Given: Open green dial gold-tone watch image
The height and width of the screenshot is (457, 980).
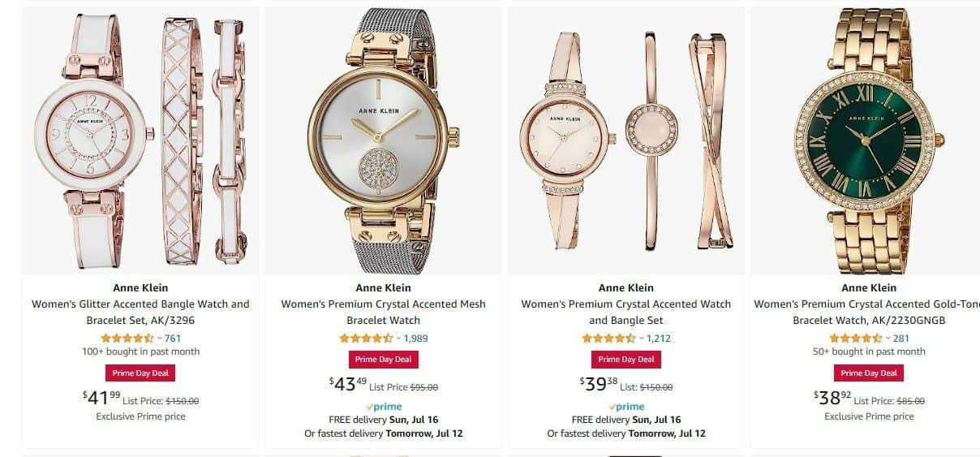Looking at the screenshot, I should tap(866, 140).
